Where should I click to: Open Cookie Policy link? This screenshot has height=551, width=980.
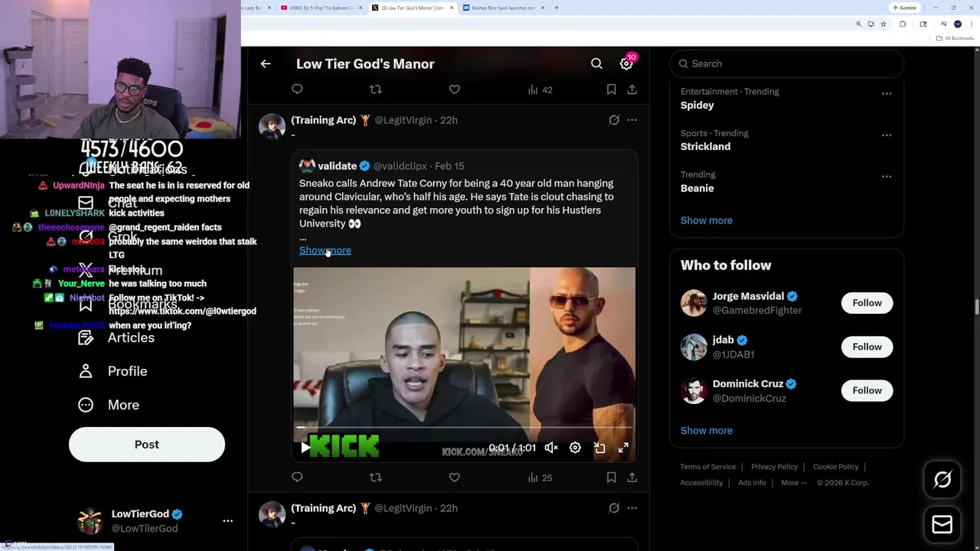point(835,467)
